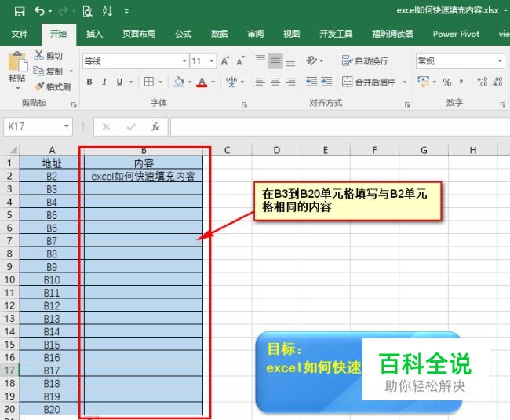
Task: Switch to the 数据 Data tab
Action: 219,34
